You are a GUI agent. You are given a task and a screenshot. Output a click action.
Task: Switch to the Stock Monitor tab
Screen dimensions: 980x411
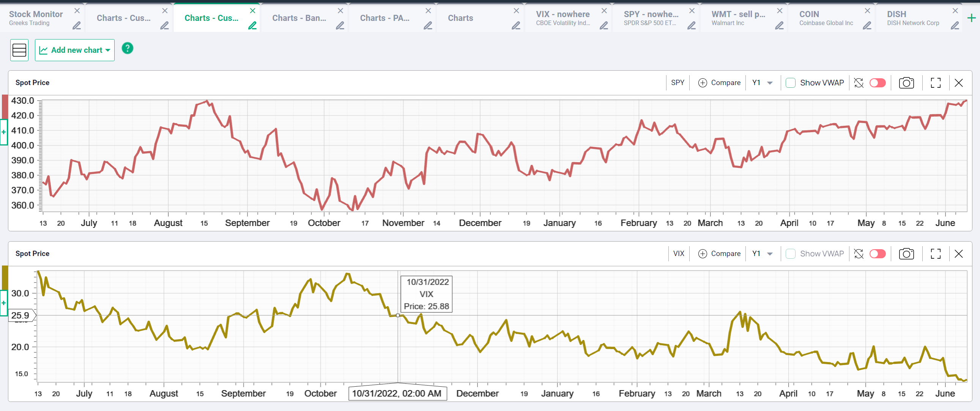coord(36,18)
